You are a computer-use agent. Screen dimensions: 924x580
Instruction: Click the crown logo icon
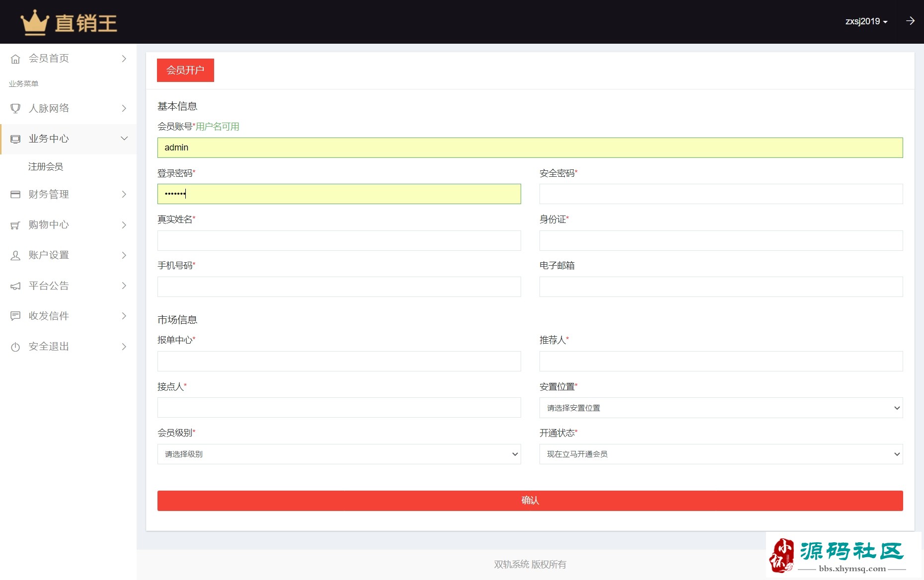pyautogui.click(x=34, y=23)
